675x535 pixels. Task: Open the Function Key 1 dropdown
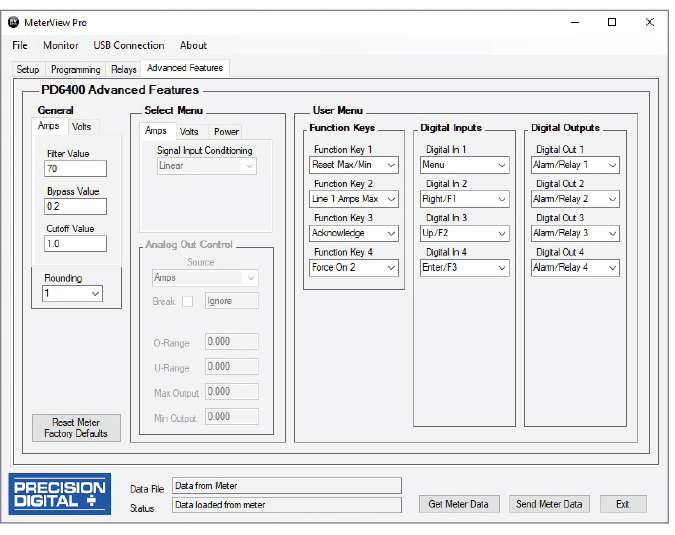coord(353,165)
